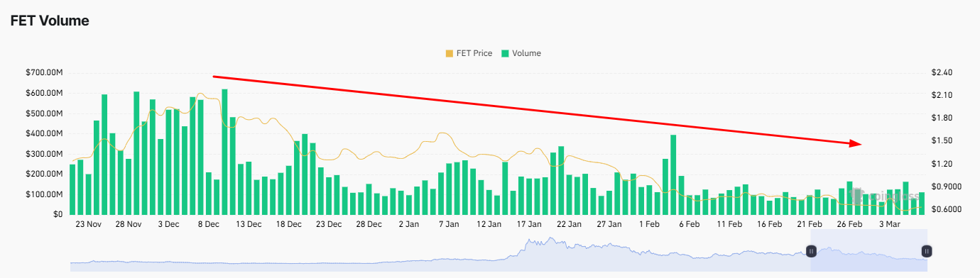Toggle the Volume legend item

pyautogui.click(x=521, y=53)
